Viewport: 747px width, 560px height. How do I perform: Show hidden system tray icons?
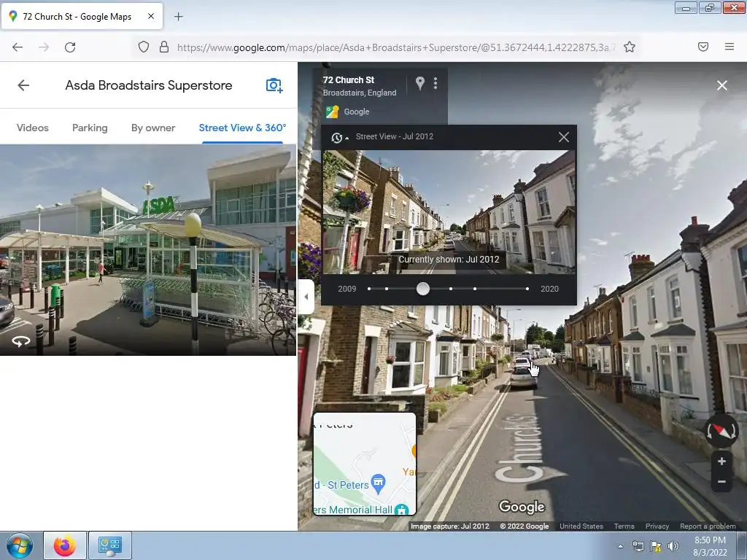[620, 546]
